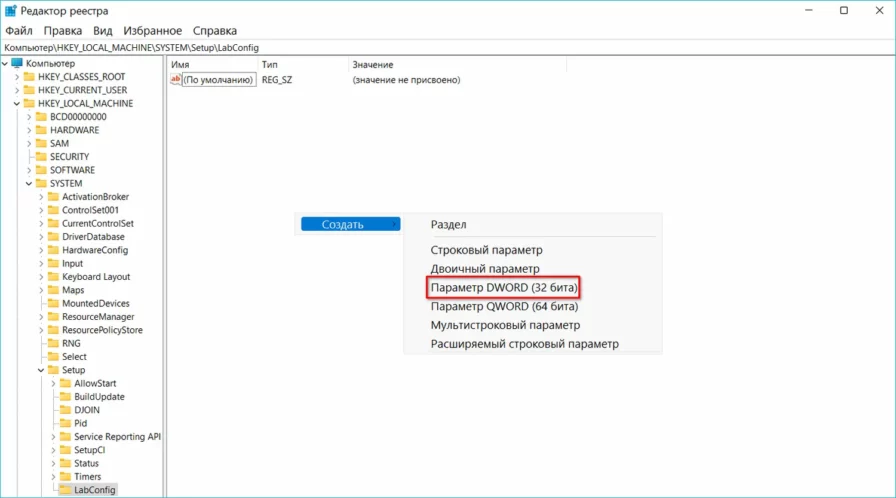Expand the ControlSet001 key chevron
Image resolution: width=896 pixels, height=498 pixels.
[41, 210]
